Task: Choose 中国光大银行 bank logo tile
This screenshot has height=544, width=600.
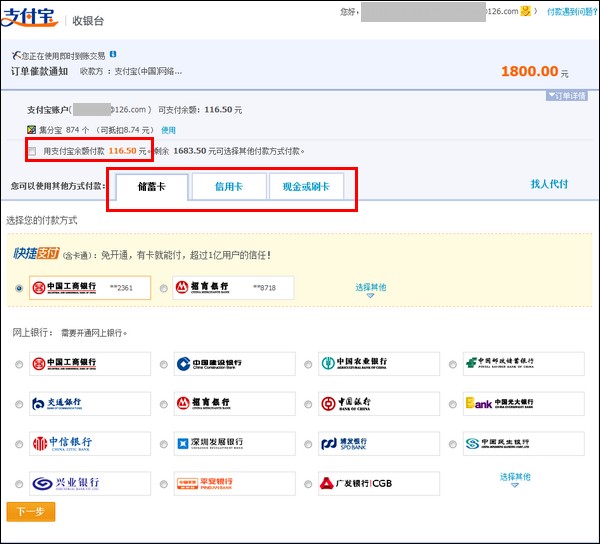Action: pyautogui.click(x=523, y=404)
